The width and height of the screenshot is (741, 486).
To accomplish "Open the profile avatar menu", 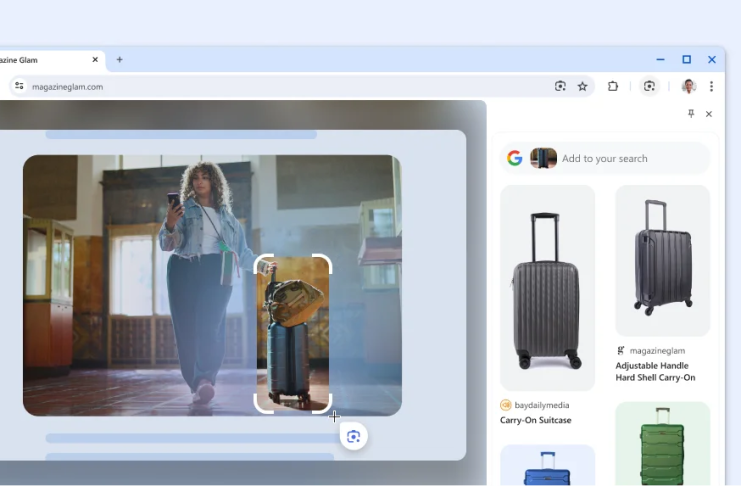I will tap(688, 86).
